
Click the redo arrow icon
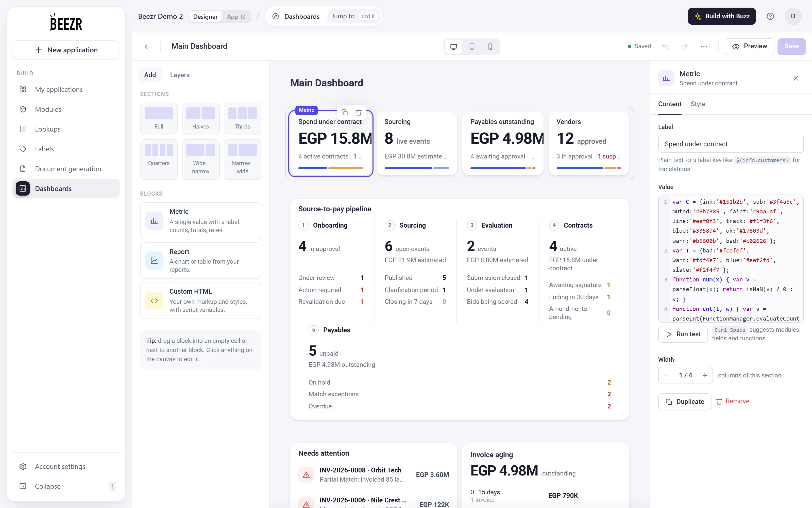click(x=685, y=46)
